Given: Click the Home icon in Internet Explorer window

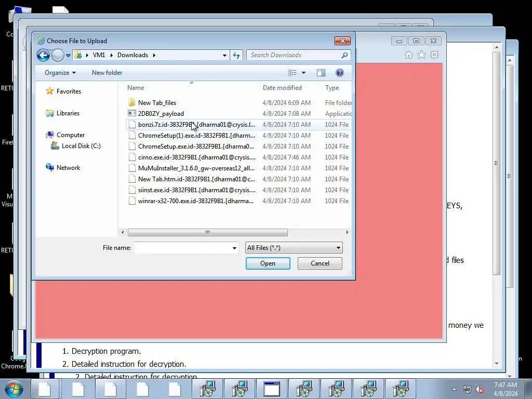Looking at the screenshot, I should click(409, 55).
